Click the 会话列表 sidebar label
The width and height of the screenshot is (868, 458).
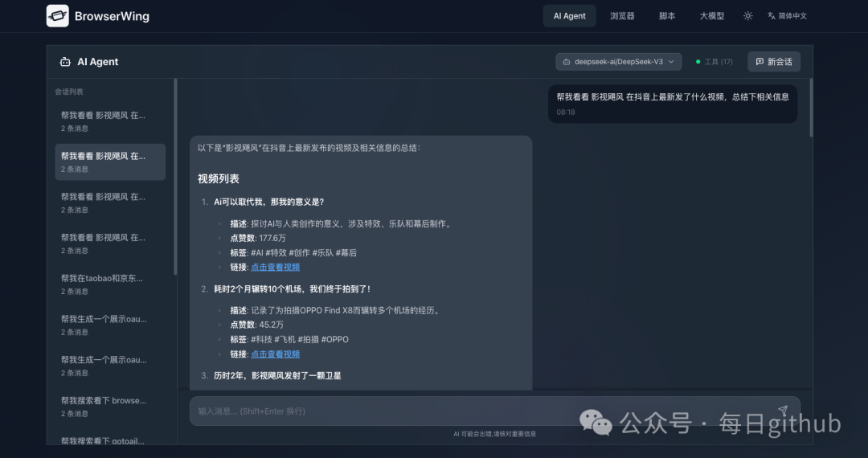coord(69,92)
